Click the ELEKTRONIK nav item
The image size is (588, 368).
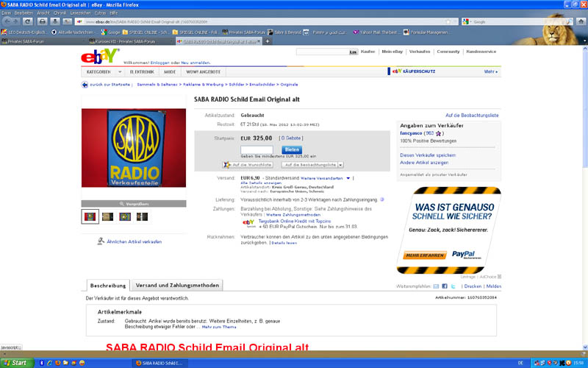coord(142,71)
